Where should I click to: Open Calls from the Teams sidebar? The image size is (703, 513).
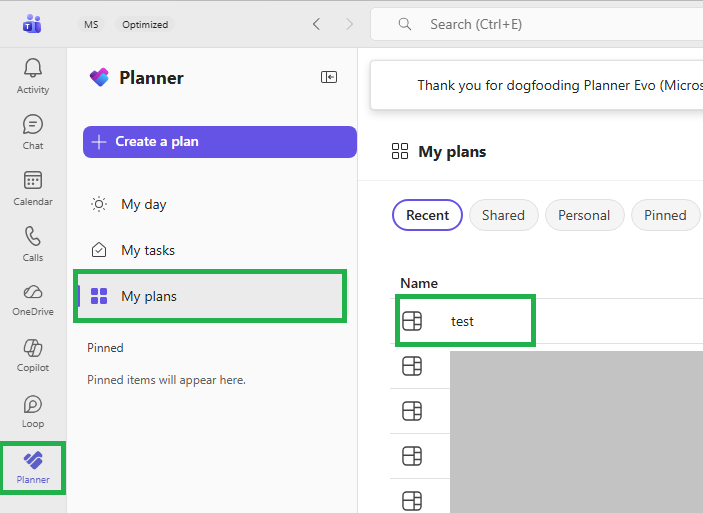pos(33,244)
